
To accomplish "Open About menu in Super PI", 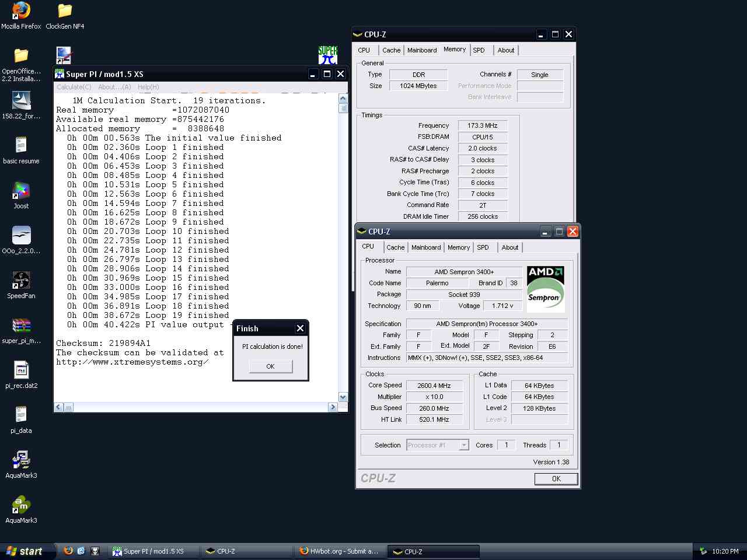I will (114, 87).
